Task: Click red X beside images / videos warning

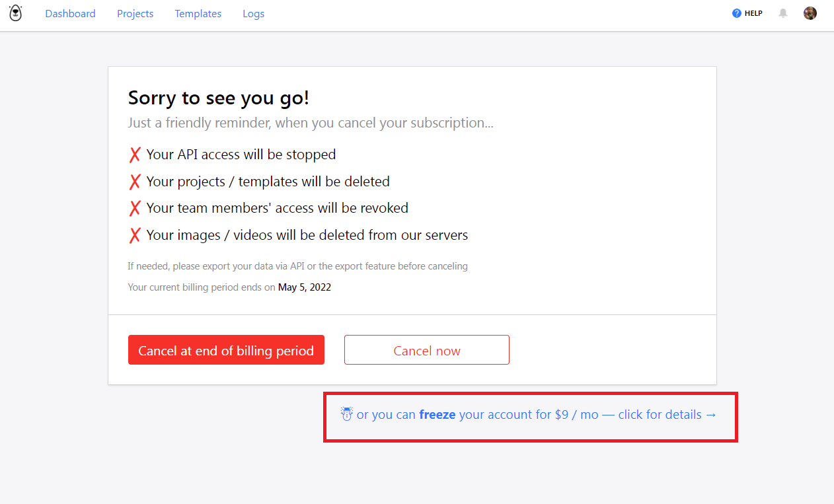Action: click(x=135, y=235)
